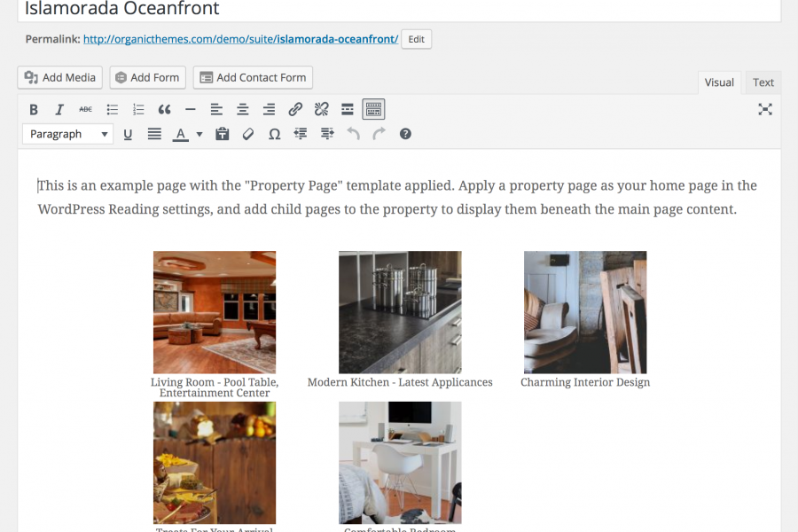Screen dimensions: 798x532
Task: Redo the last change
Action: (x=379, y=134)
